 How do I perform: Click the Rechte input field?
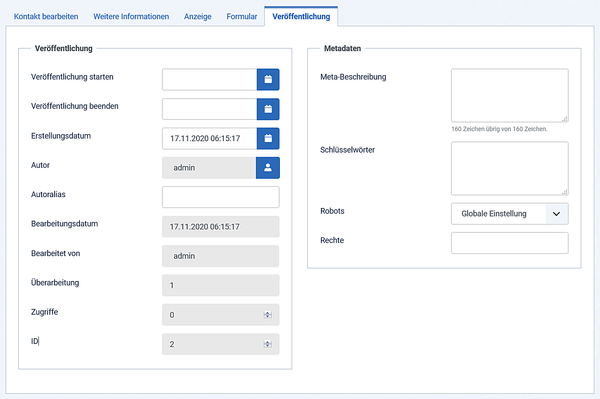pyautogui.click(x=510, y=243)
